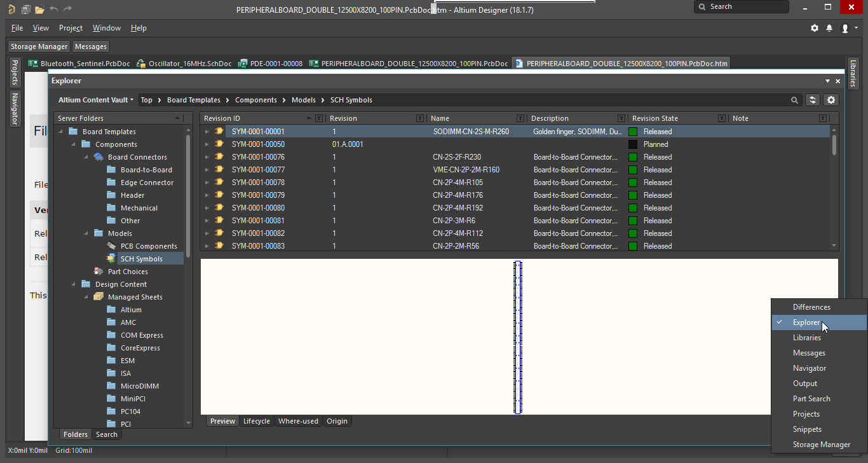
Task: Click filter icon on Revision State column
Action: (722, 118)
